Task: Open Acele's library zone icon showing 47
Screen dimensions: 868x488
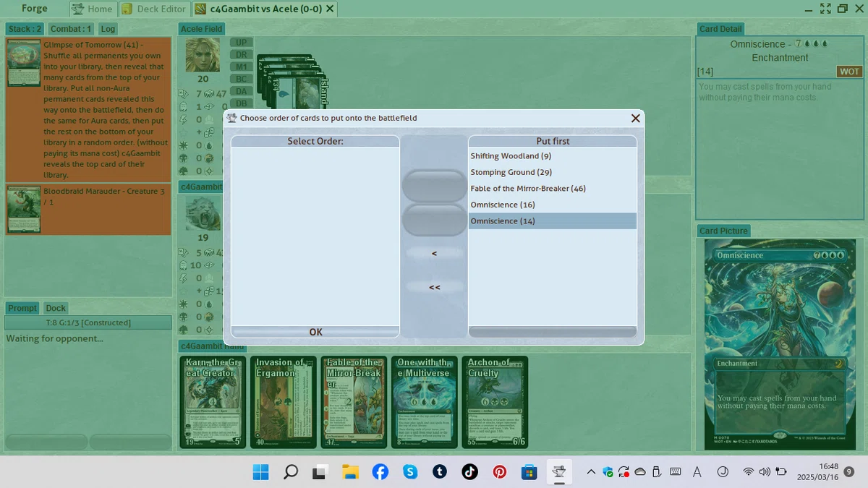Action: pyautogui.click(x=208, y=94)
